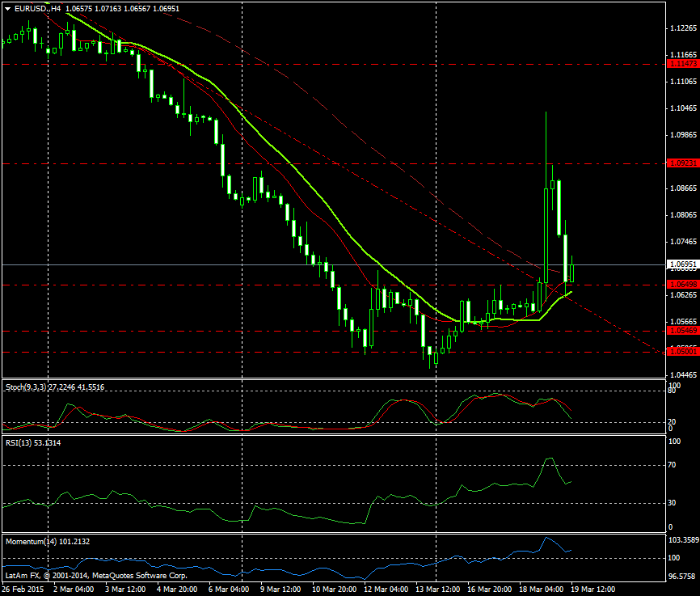The width and height of the screenshot is (700, 596).
Task: Click the LatAm FX MetaQuotes copyright text
Action: [95, 576]
